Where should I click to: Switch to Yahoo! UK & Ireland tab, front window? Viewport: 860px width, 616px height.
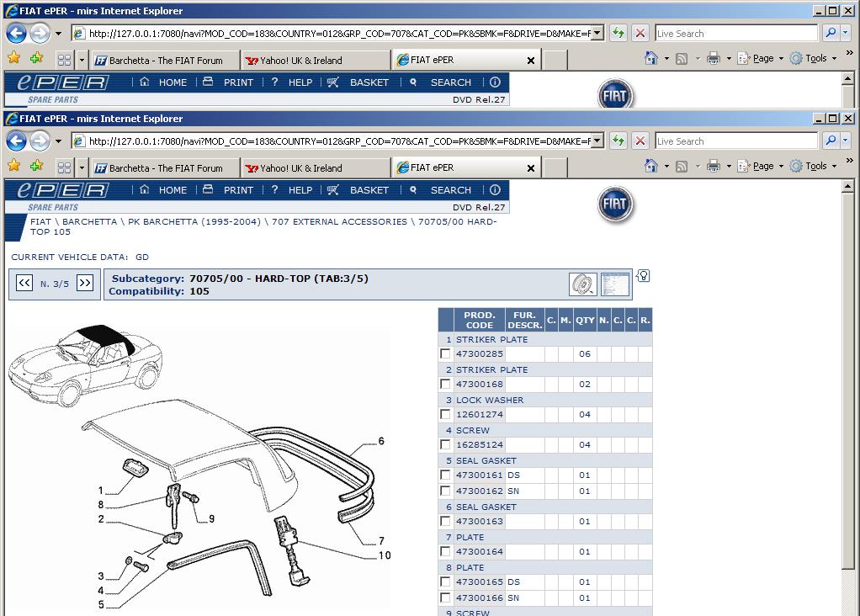click(316, 168)
